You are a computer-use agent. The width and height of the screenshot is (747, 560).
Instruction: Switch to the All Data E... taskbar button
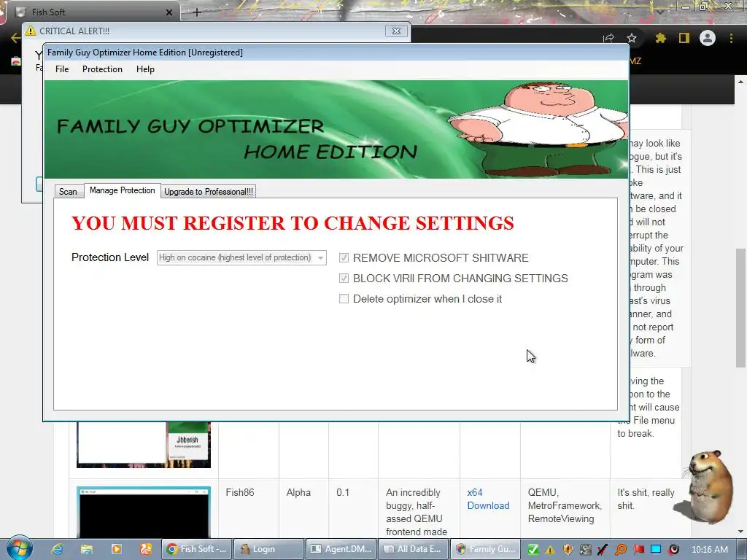coord(413,549)
